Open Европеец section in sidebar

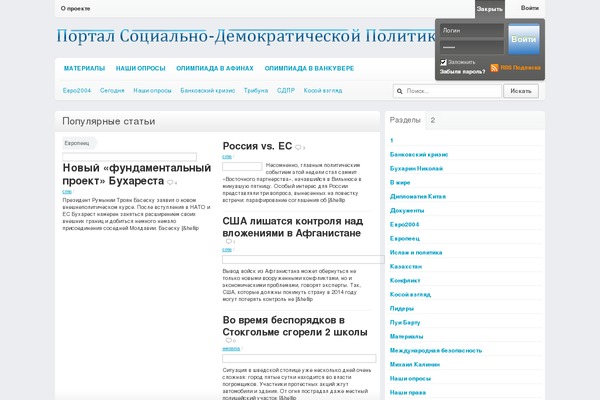pos(405,238)
